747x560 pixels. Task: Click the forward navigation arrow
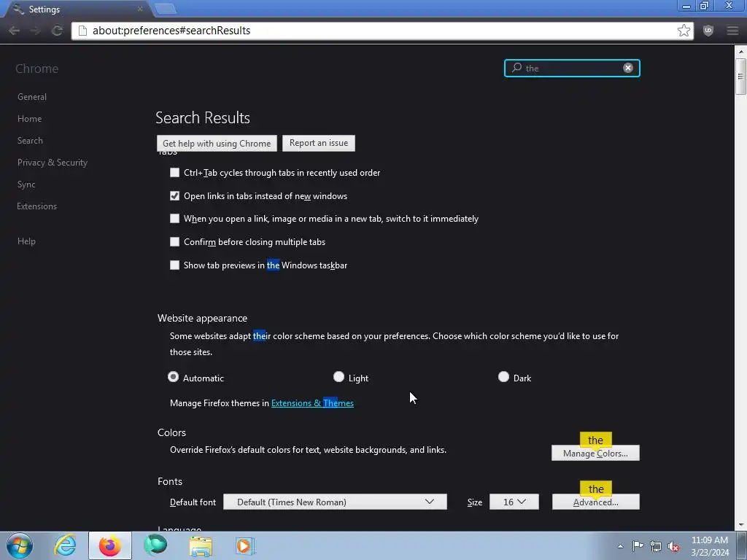[35, 31]
